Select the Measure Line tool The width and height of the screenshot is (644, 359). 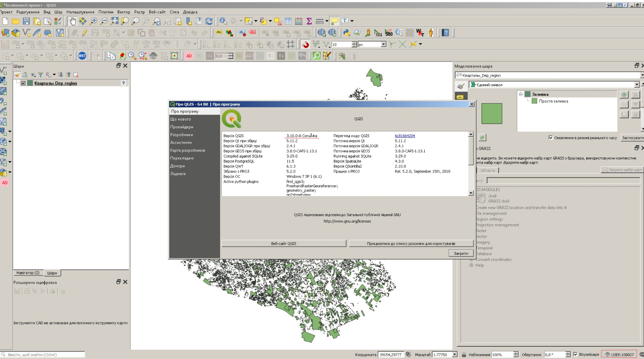[x=319, y=21]
